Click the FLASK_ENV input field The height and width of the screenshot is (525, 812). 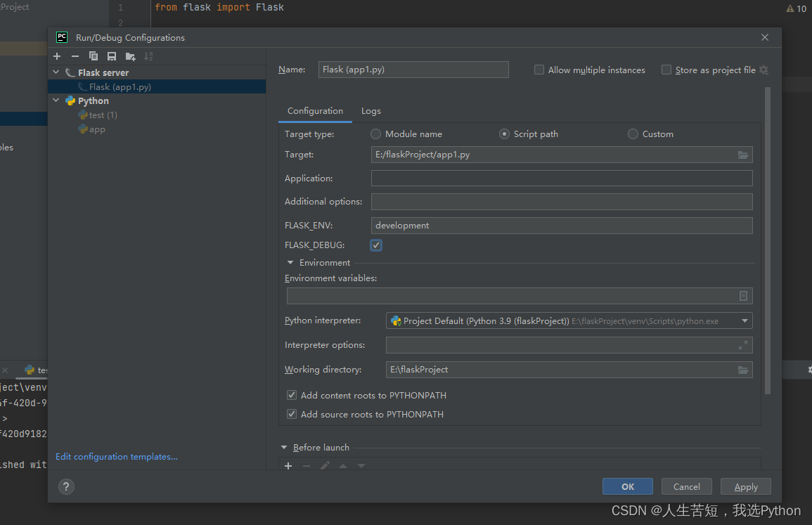[562, 225]
